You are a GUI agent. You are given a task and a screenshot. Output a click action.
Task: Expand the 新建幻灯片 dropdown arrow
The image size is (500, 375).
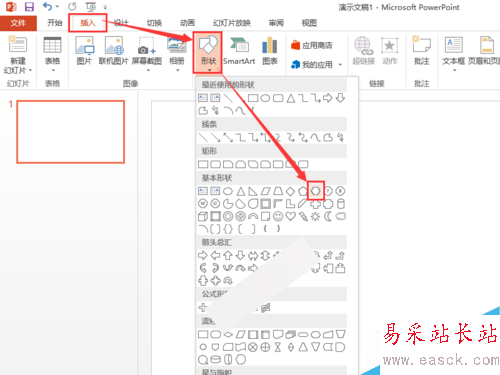(x=30, y=70)
